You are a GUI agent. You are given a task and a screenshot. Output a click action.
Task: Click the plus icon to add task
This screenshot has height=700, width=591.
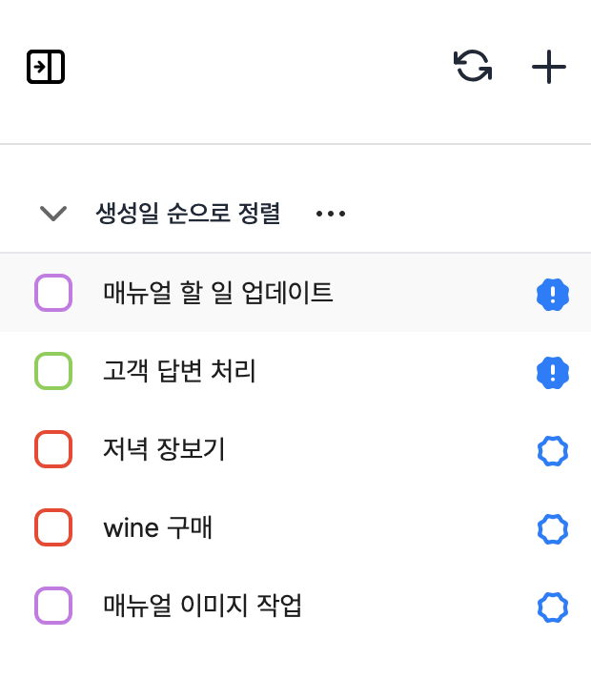pos(549,67)
